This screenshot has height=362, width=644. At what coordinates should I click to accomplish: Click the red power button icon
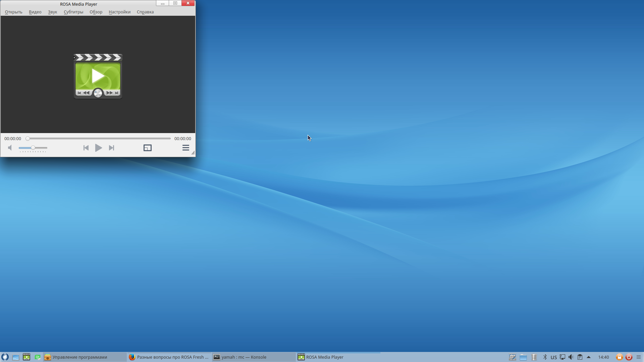[629, 357]
